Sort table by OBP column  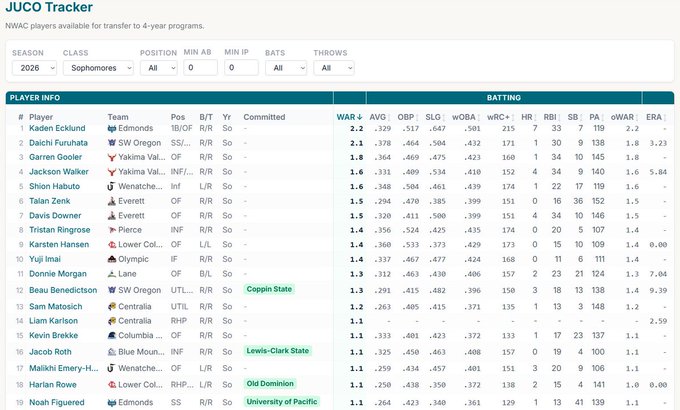click(x=408, y=117)
